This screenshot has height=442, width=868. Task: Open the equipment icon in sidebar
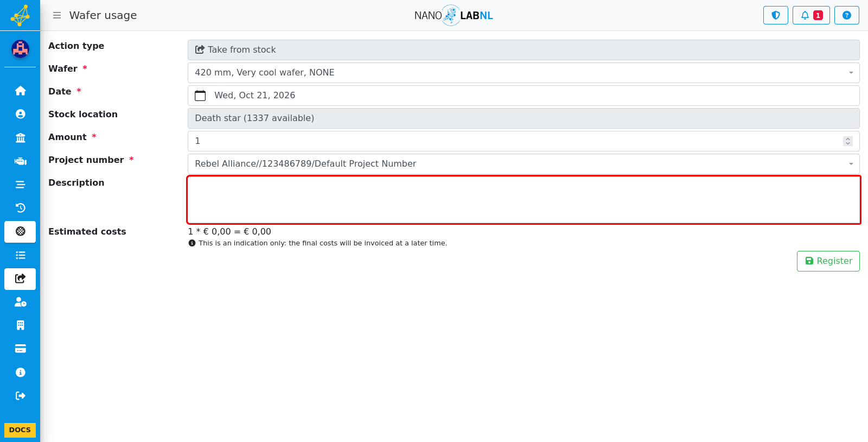pyautogui.click(x=20, y=161)
